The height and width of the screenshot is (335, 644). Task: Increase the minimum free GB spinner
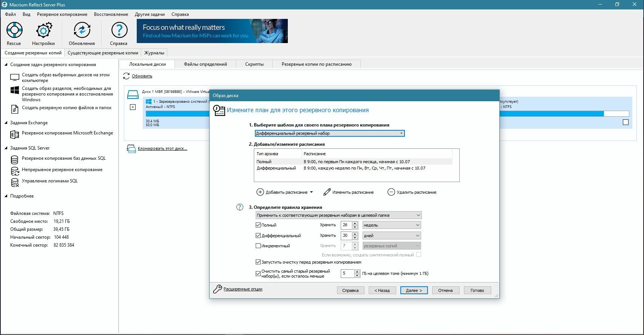tap(357, 272)
